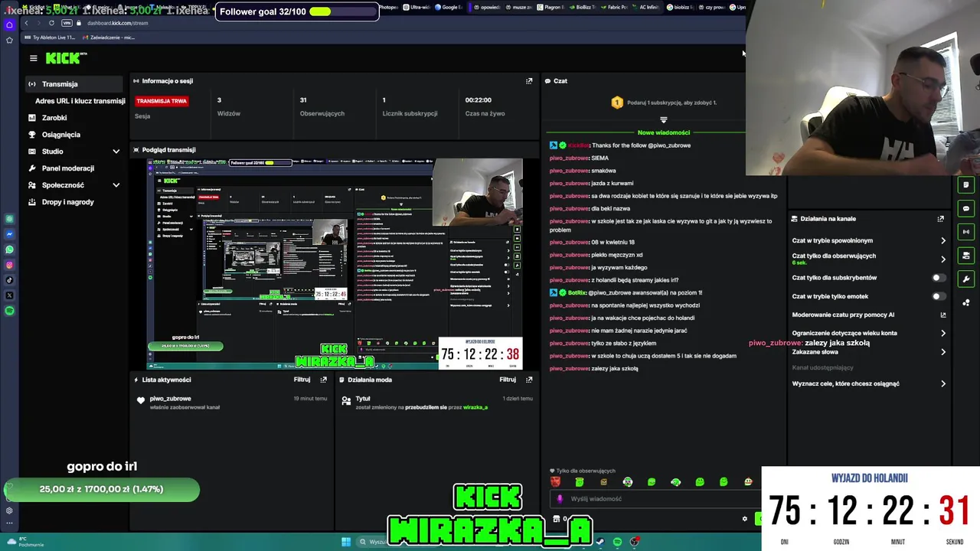Image resolution: width=980 pixels, height=551 pixels.
Task: Open Czat w trybie spowolnionym settings
Action: (x=869, y=240)
